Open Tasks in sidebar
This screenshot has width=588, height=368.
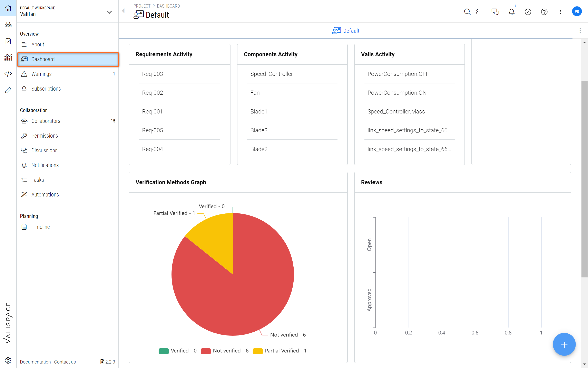[68, 180]
